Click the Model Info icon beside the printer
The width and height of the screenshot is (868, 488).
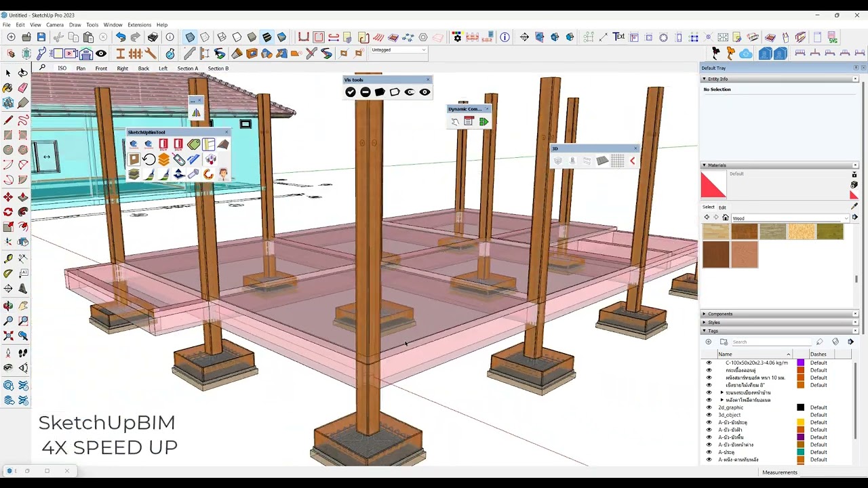point(170,37)
